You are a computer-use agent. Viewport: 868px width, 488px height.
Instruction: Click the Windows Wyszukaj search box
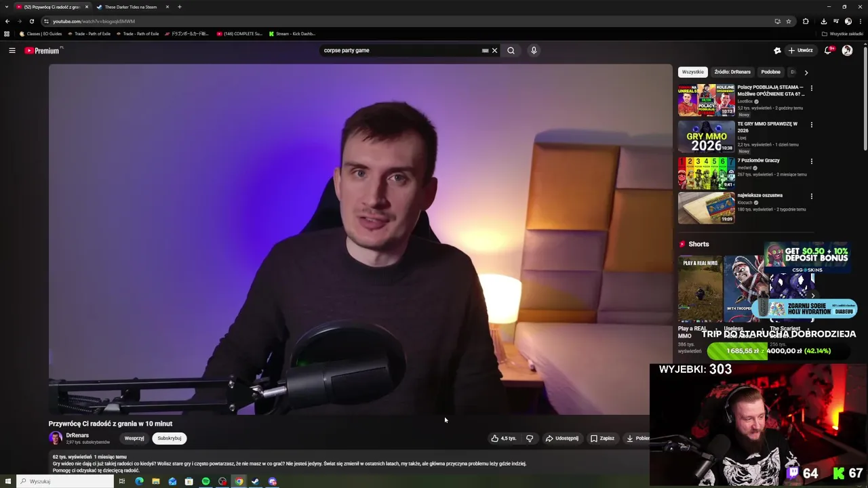66,481
